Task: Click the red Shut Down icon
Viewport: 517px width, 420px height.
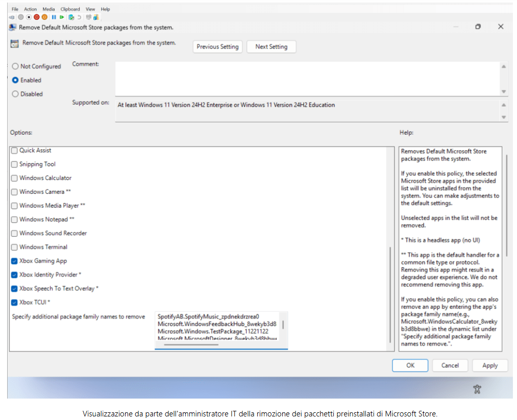Action: coord(37,17)
